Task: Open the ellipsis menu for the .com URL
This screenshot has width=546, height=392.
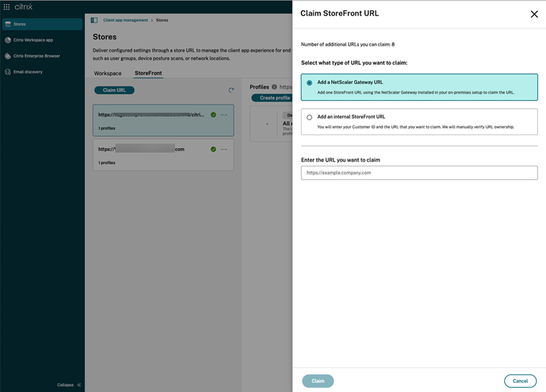Action: coord(224,149)
